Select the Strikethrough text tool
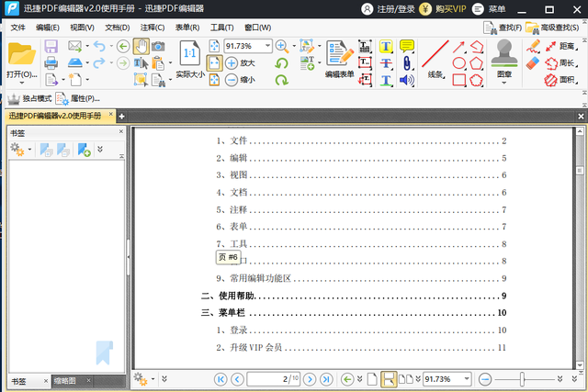Viewport: 588px width, 392px height. (386, 63)
